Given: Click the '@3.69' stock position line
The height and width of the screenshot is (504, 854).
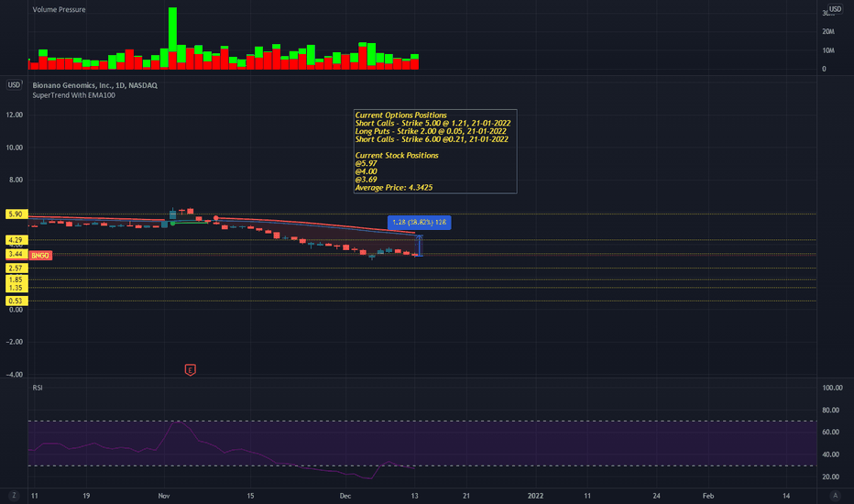Looking at the screenshot, I should click(366, 180).
